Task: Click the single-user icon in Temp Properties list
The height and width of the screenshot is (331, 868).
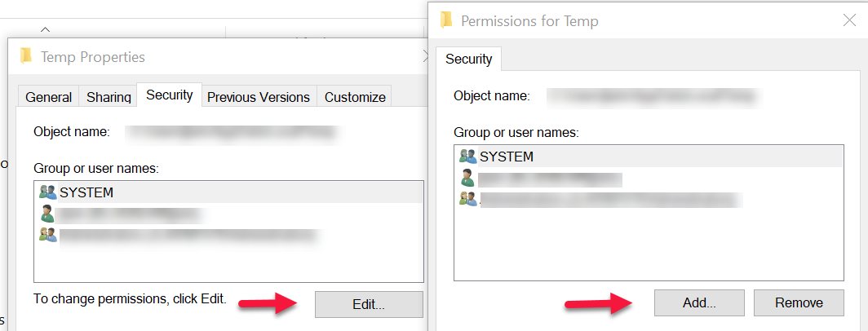Action: click(x=47, y=214)
